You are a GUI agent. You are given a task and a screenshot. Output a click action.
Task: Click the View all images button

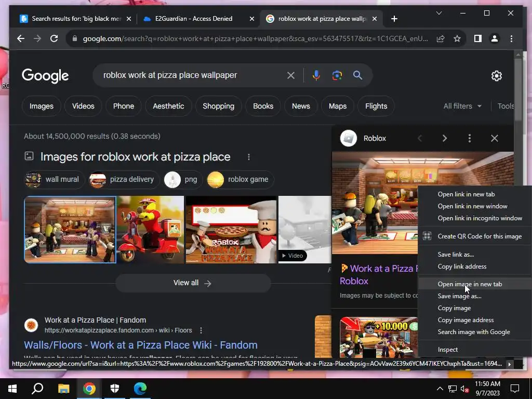(193, 283)
